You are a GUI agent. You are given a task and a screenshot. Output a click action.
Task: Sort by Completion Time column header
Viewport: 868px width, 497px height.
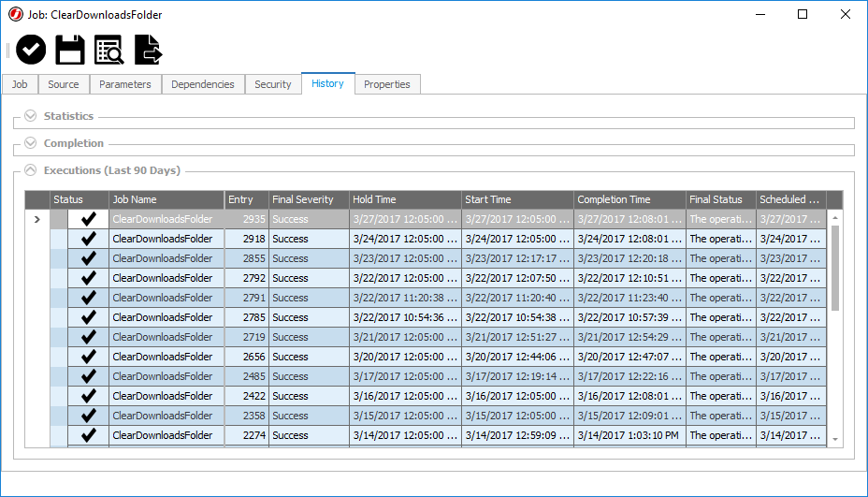[629, 199]
